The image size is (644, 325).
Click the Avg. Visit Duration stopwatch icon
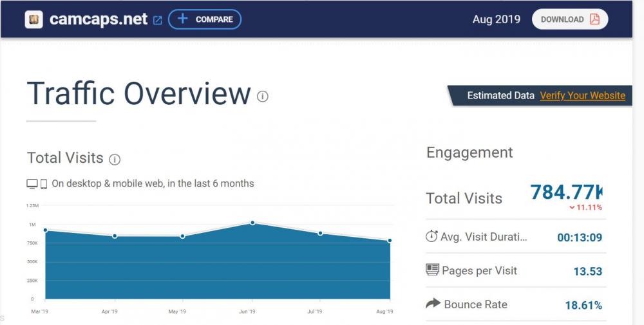tap(431, 236)
